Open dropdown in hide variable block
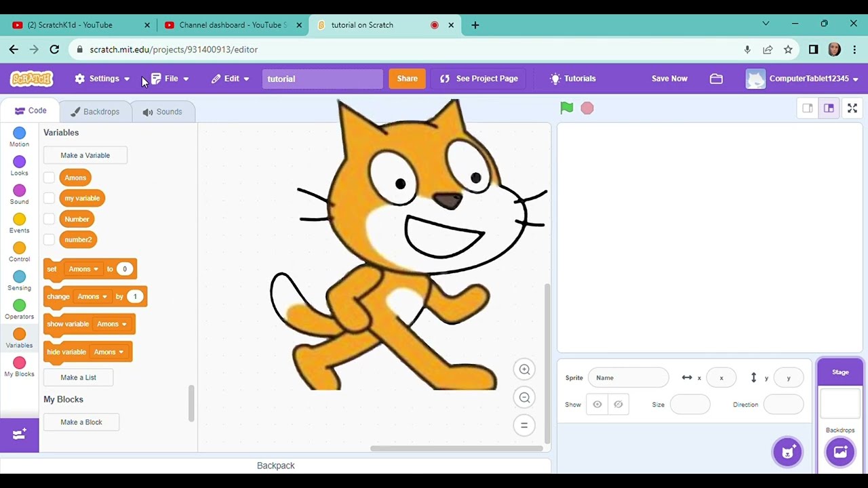This screenshot has width=868, height=488. 108,352
